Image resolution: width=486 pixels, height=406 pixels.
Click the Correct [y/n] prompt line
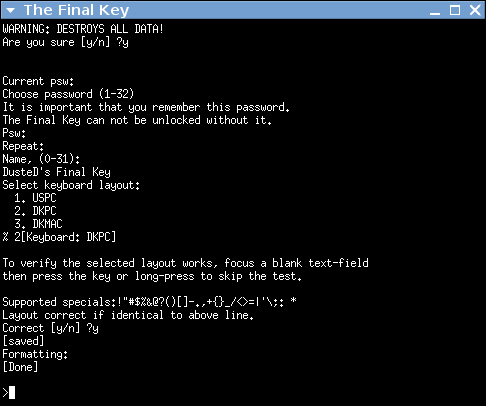[50, 328]
